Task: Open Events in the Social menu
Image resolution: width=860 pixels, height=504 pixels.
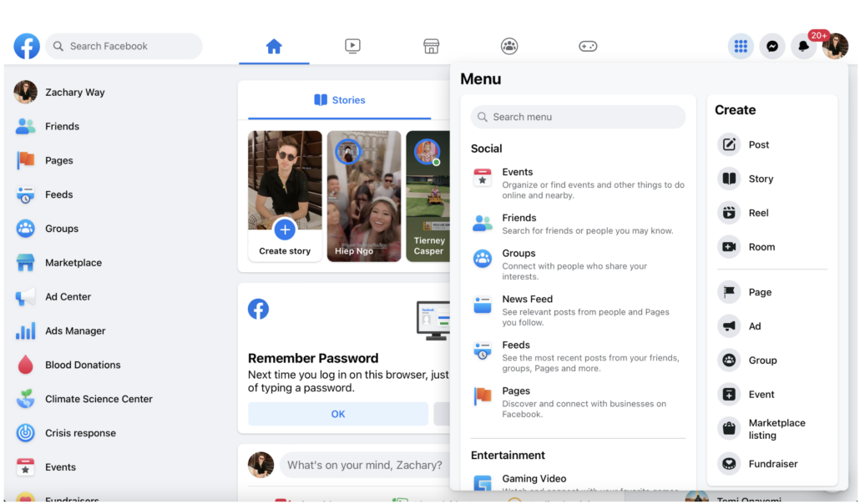Action: 518,173
